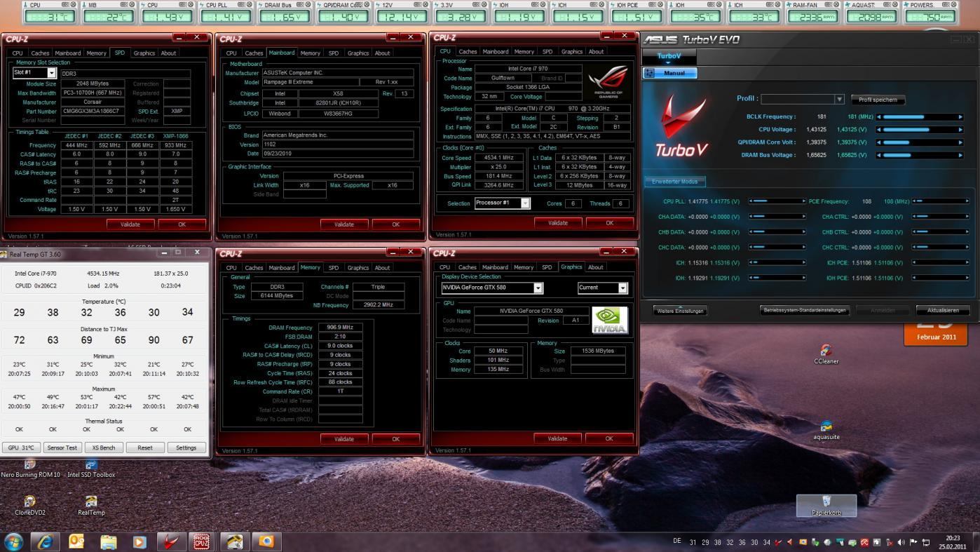Increase BCLK Frequency with right arrow
Viewport: 980px width, 552px height.
coord(961,117)
